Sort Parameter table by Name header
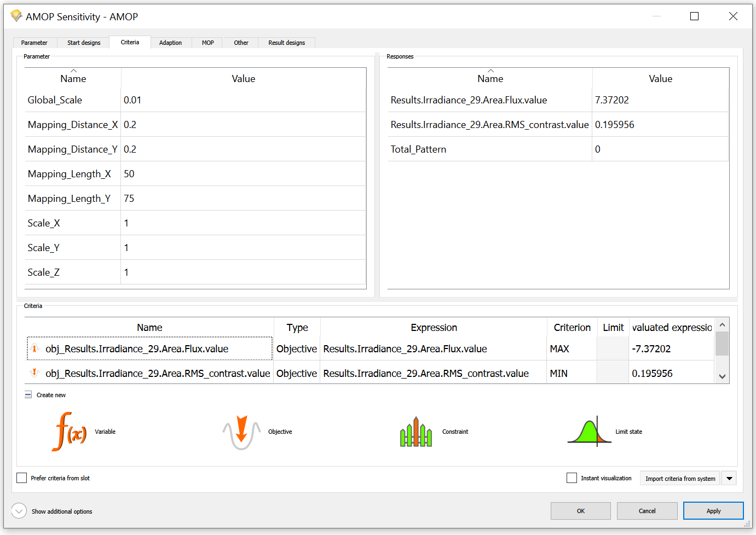This screenshot has height=535, width=756. (x=73, y=79)
